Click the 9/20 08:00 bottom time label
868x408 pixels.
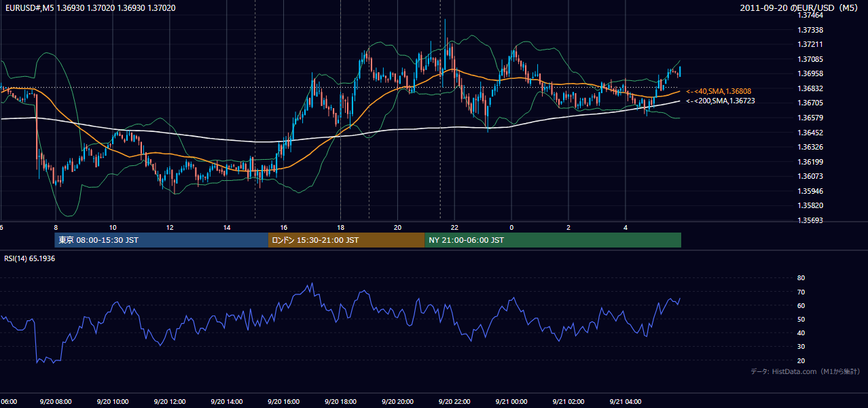pos(56,402)
